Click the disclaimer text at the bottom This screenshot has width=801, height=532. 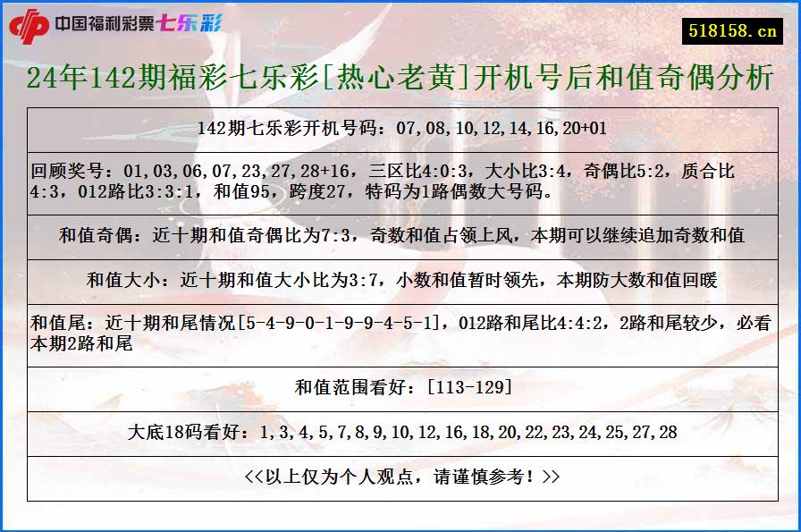tap(400, 477)
